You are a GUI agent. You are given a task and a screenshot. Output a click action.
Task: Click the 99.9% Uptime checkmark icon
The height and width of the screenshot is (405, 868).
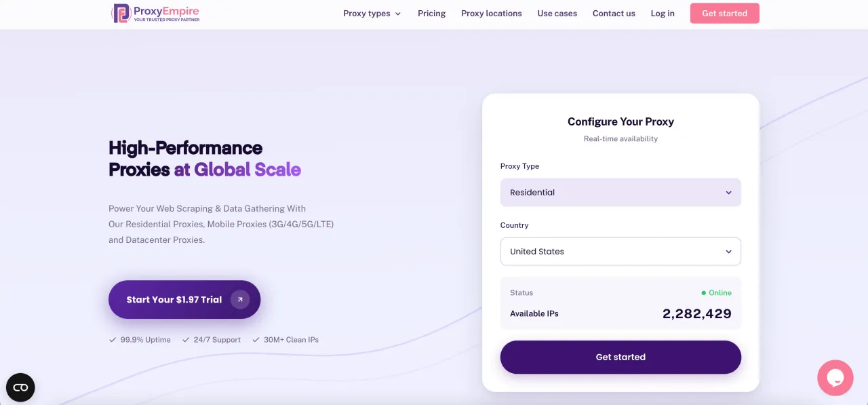pyautogui.click(x=113, y=340)
